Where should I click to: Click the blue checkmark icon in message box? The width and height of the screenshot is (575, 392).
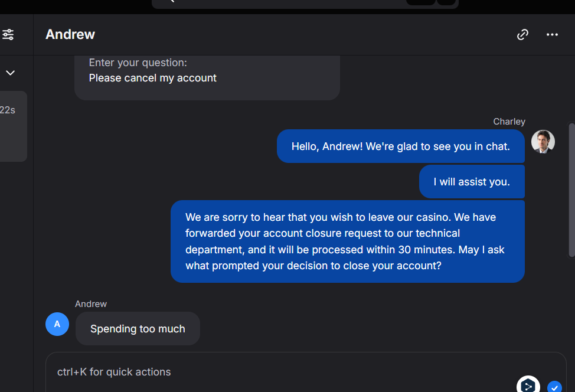[x=554, y=387]
